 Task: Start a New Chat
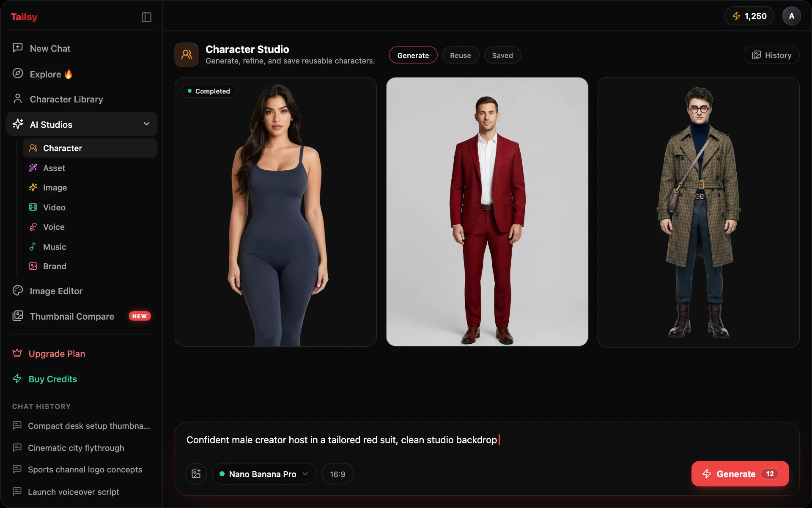click(x=82, y=48)
